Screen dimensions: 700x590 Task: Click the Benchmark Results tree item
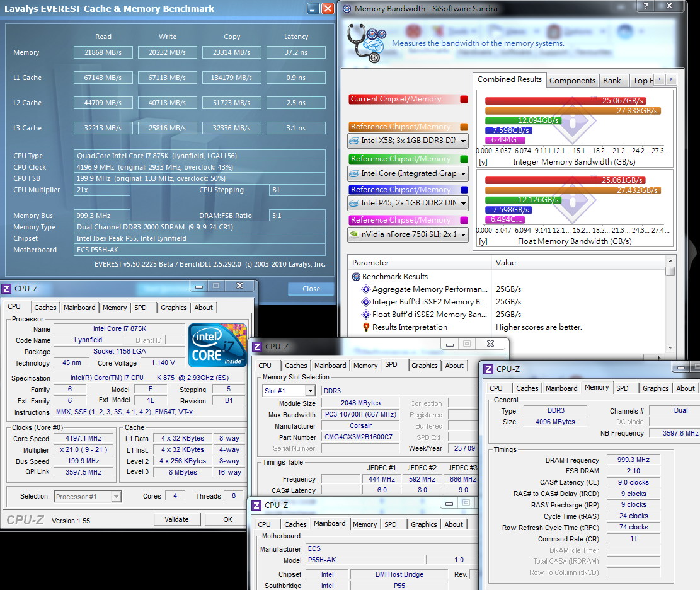click(x=394, y=277)
